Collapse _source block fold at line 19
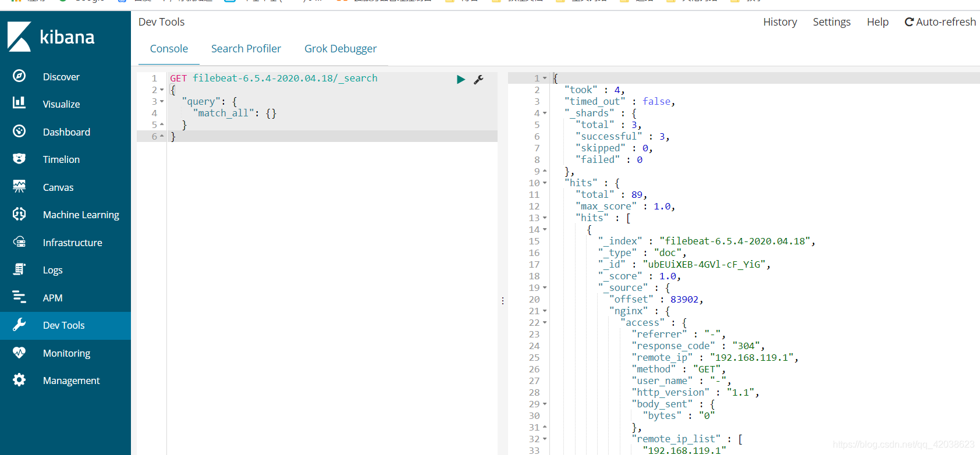Screen dimensions: 980x455 (x=545, y=288)
